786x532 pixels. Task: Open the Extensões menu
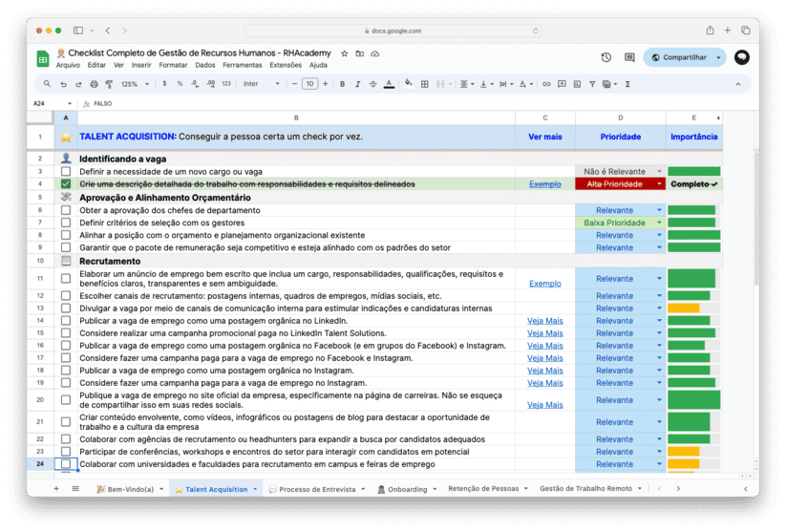pyautogui.click(x=286, y=65)
